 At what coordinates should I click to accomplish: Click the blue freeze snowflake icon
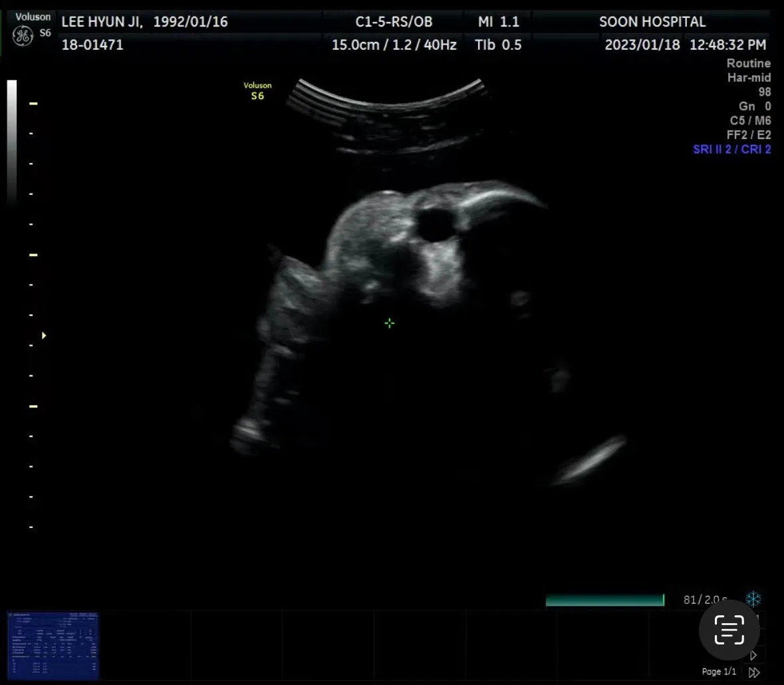pos(753,599)
